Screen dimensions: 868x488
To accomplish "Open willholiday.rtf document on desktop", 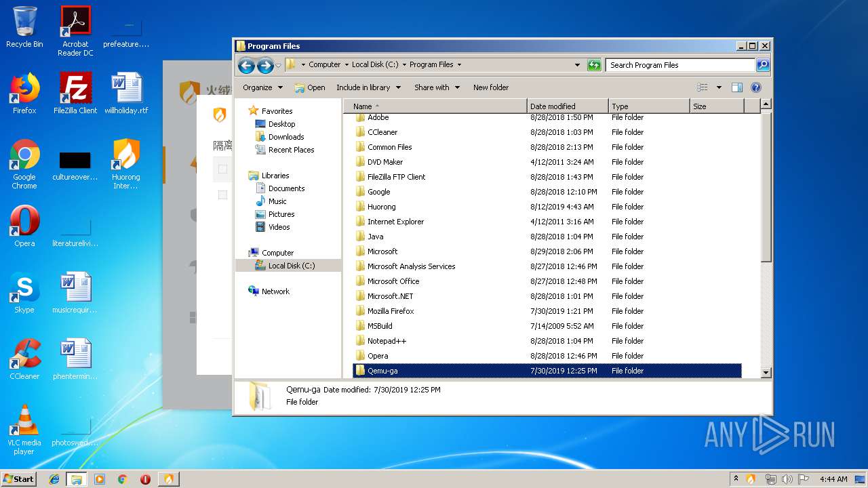I will 126,94.
